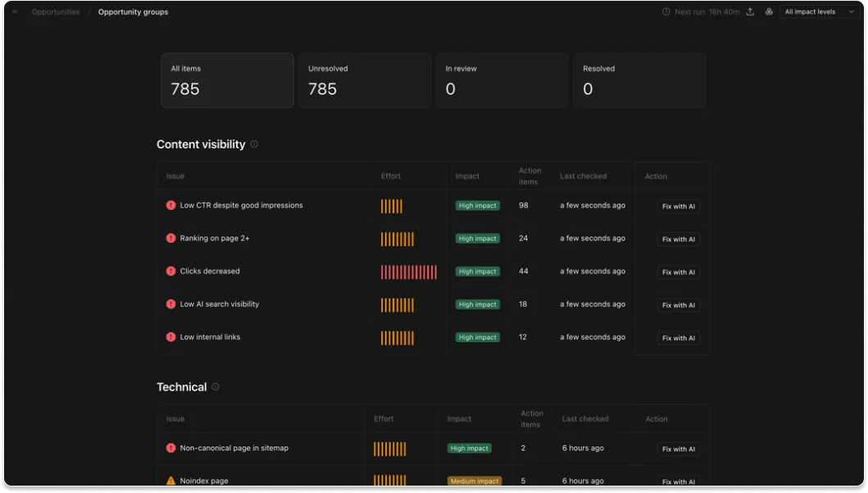Click the icon left of the impact dropdown

[769, 11]
